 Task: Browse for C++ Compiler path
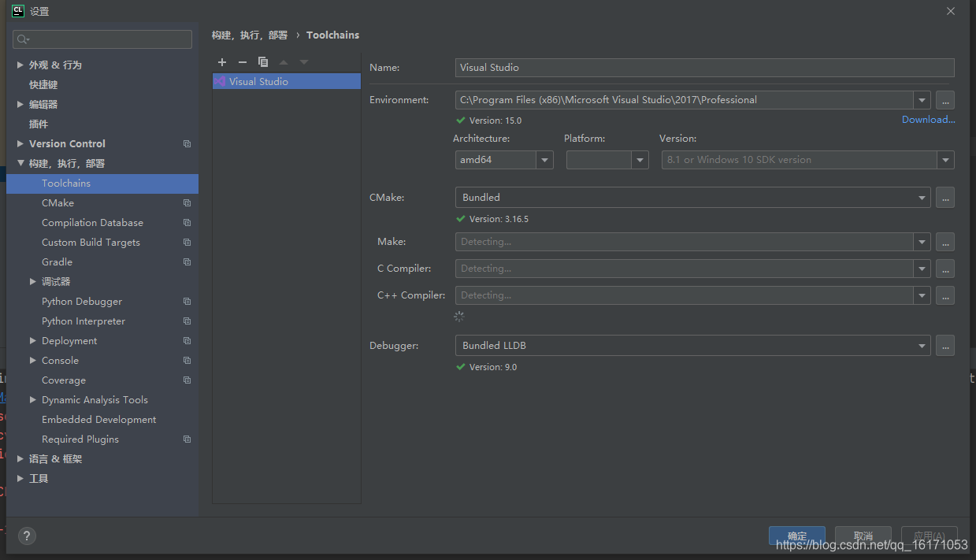(945, 295)
